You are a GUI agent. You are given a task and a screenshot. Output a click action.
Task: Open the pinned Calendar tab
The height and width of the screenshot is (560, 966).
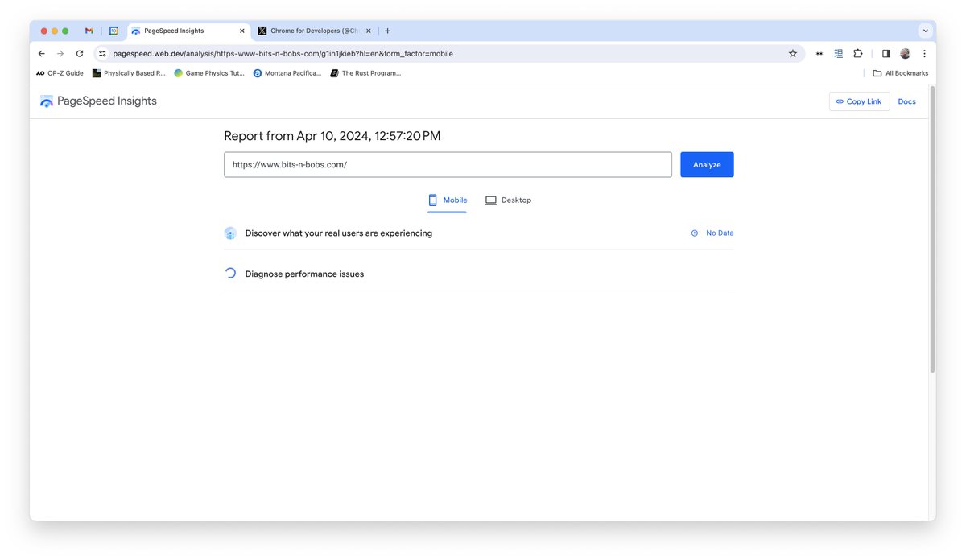(x=114, y=31)
